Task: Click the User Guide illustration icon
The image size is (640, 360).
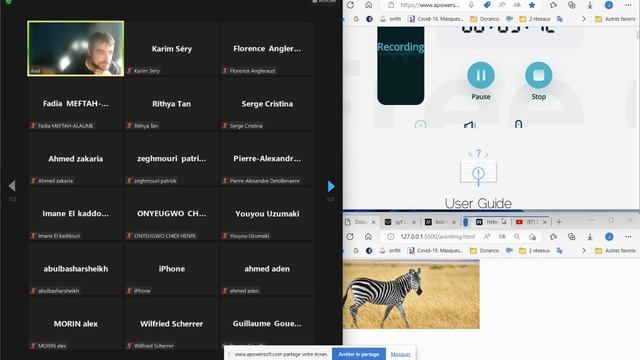Action: 478,168
